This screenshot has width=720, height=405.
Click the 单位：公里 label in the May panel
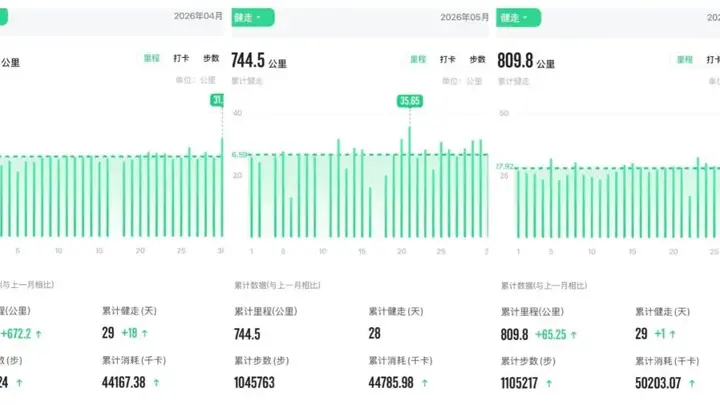point(462,81)
